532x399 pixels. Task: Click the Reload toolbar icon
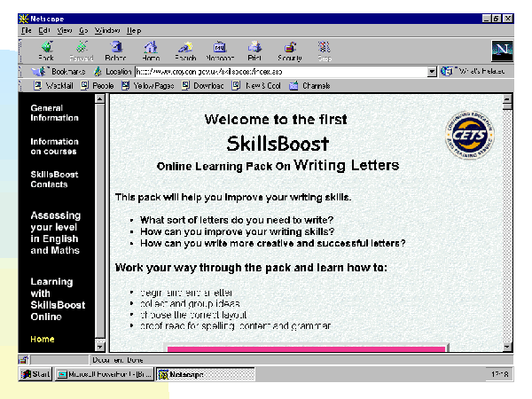[x=115, y=50]
